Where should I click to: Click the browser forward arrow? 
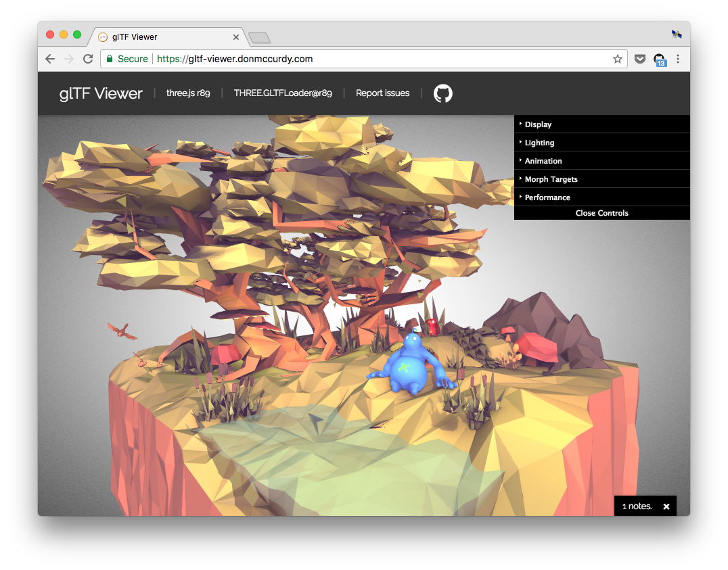69,59
